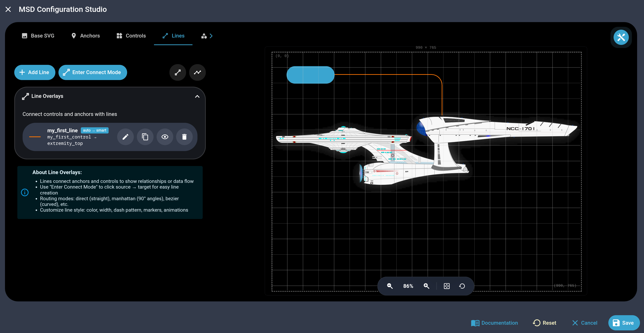Zoom in on the canvas preview
The width and height of the screenshot is (644, 333).
427,286
